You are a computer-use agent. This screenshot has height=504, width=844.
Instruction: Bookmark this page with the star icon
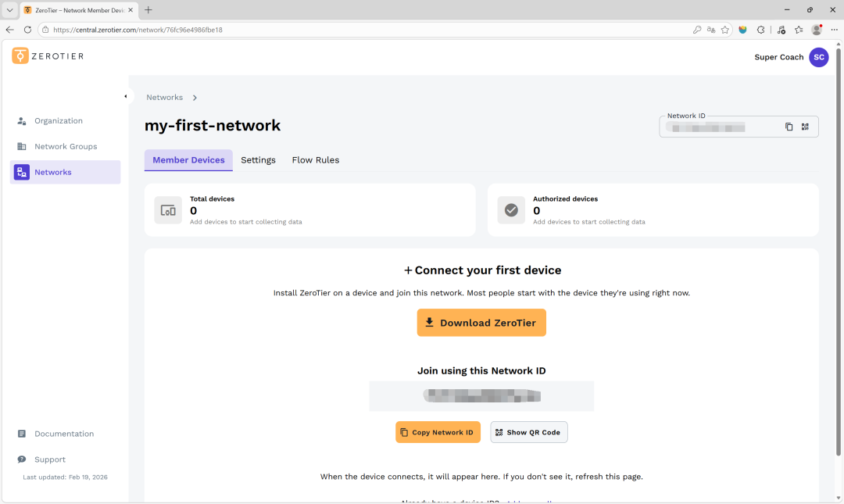[x=725, y=30]
